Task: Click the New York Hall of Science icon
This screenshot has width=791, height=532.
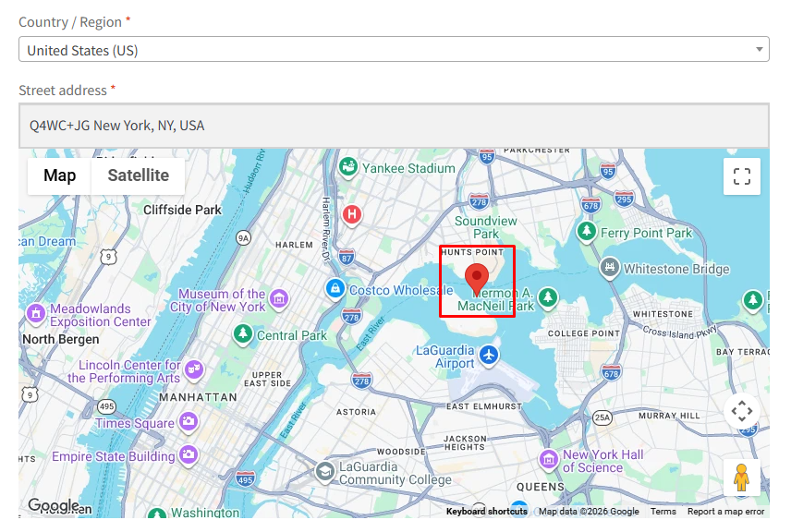Action: 548,459
